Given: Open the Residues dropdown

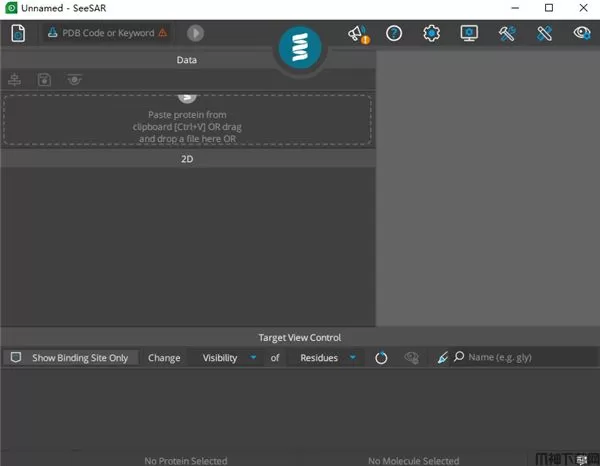Looking at the screenshot, I should click(326, 358).
